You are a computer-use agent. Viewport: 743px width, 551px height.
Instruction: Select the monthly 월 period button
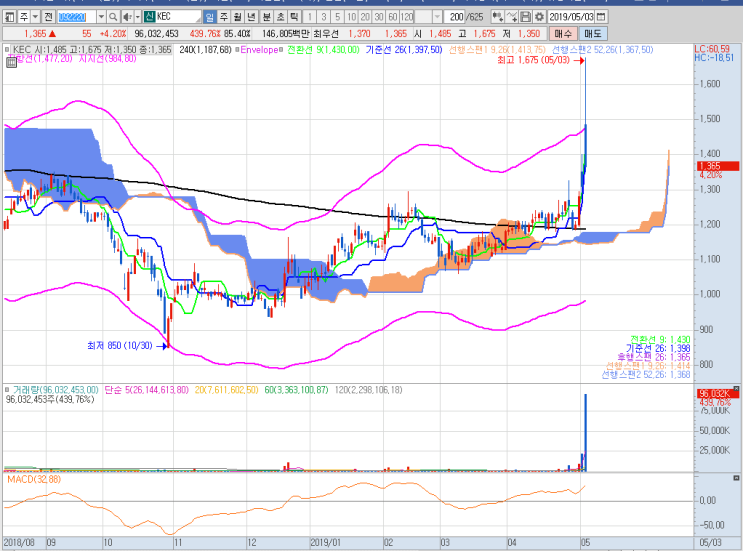point(238,17)
